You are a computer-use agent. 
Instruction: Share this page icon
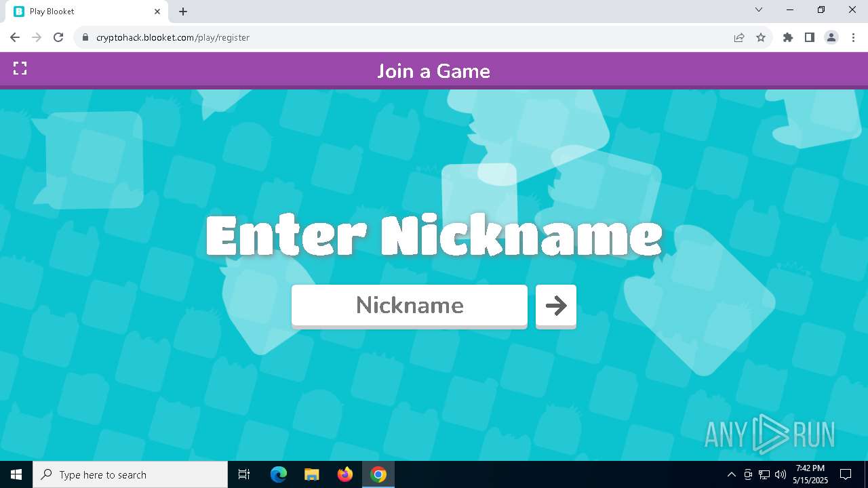[x=739, y=37]
